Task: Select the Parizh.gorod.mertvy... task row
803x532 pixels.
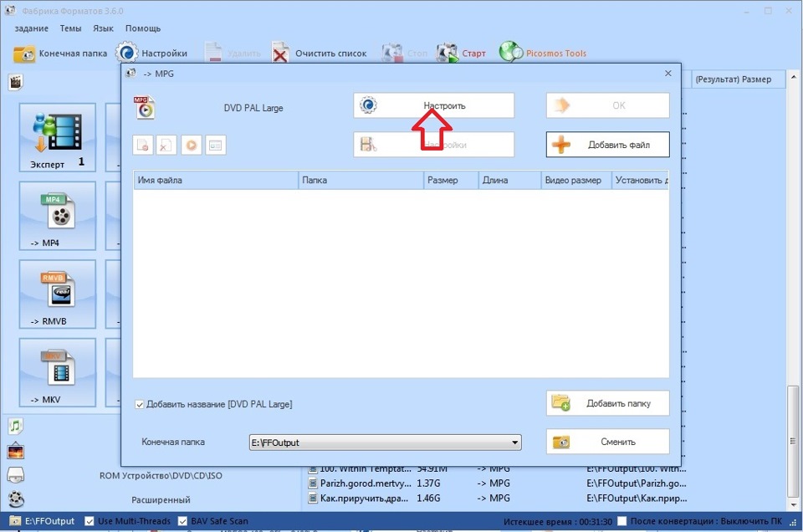Action: 497,483
